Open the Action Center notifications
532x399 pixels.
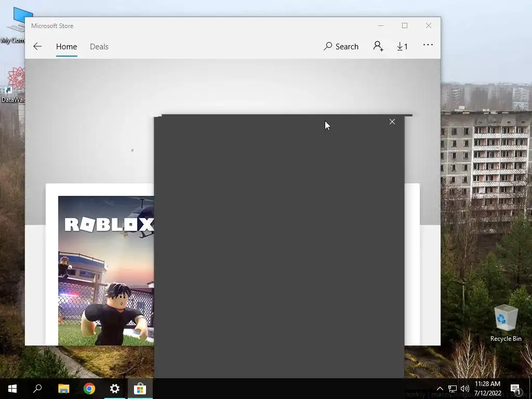[x=516, y=389]
